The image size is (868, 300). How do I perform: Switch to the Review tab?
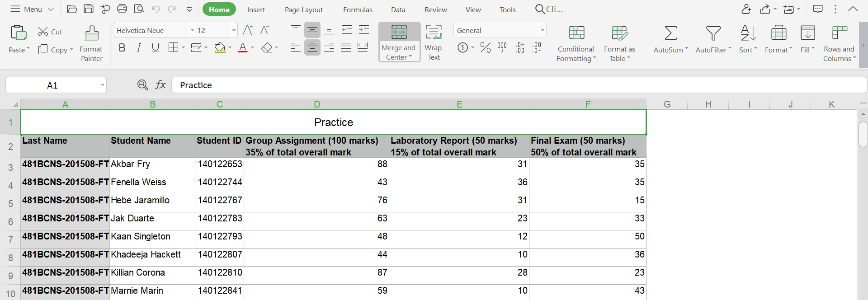click(x=436, y=9)
